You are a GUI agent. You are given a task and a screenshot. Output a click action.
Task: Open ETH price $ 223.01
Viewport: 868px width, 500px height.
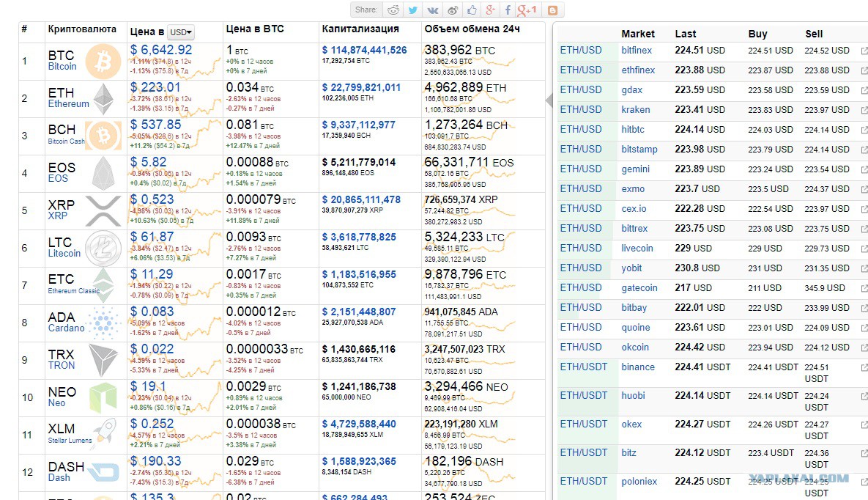point(155,87)
